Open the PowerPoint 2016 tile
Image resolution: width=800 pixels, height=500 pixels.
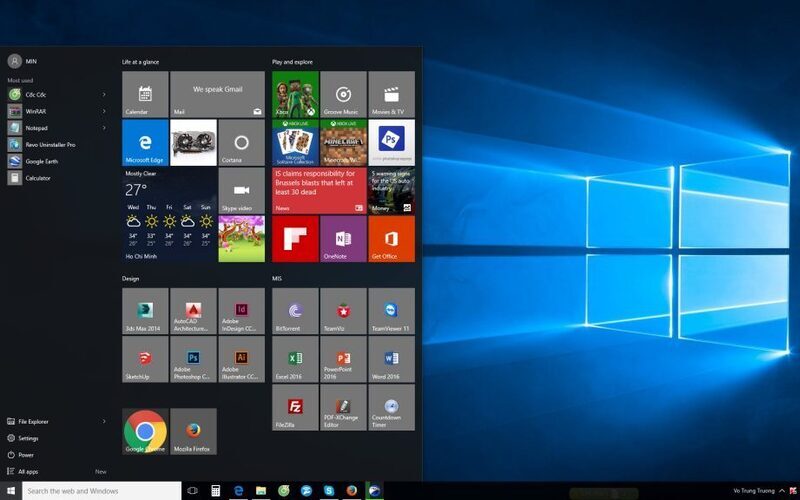(343, 359)
